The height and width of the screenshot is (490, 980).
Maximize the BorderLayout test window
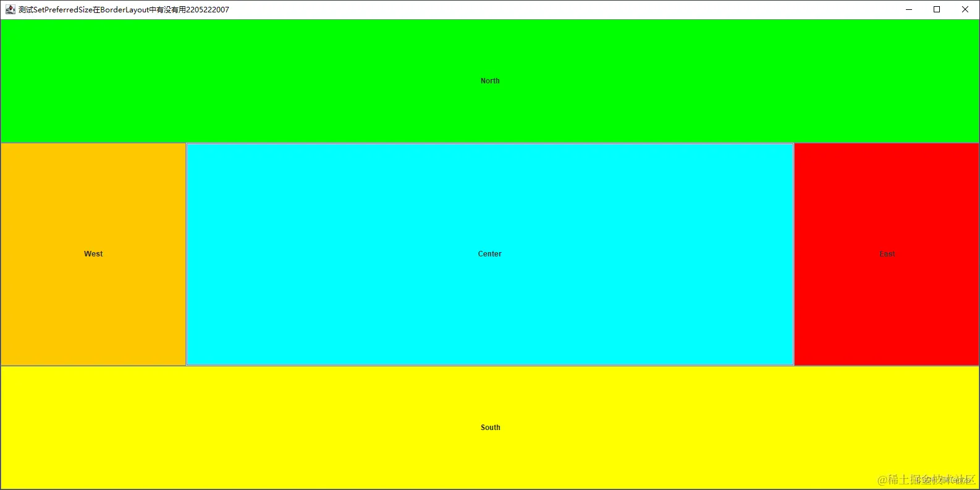coord(937,9)
